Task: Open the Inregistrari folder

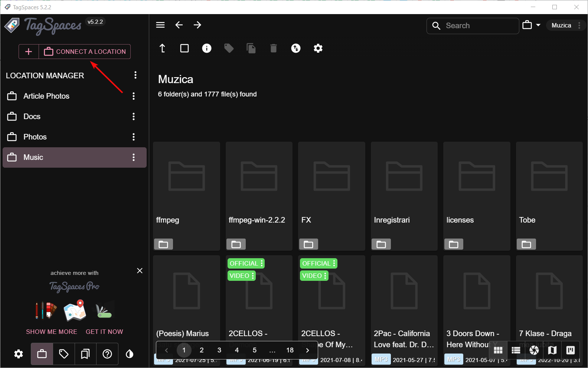Action: point(404,196)
